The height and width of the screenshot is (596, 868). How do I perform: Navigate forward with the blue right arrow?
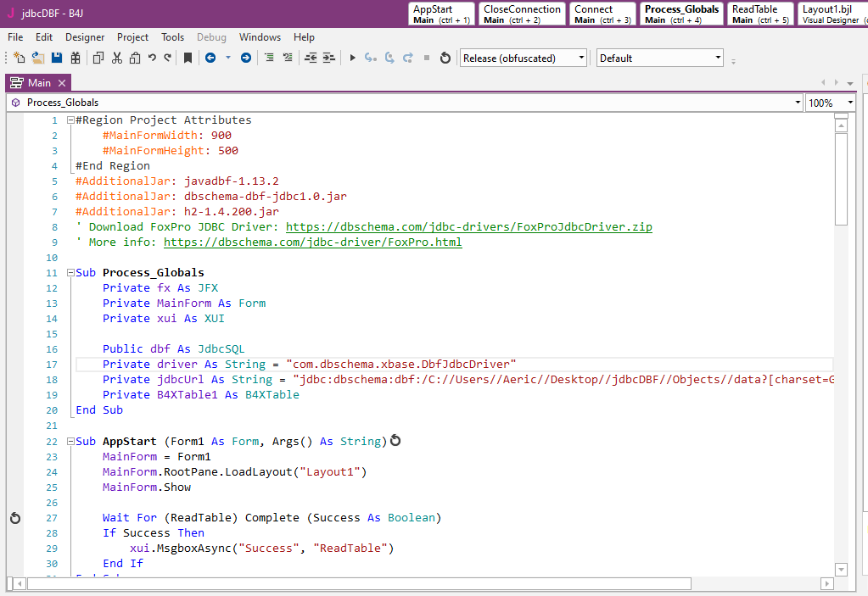tap(246, 58)
